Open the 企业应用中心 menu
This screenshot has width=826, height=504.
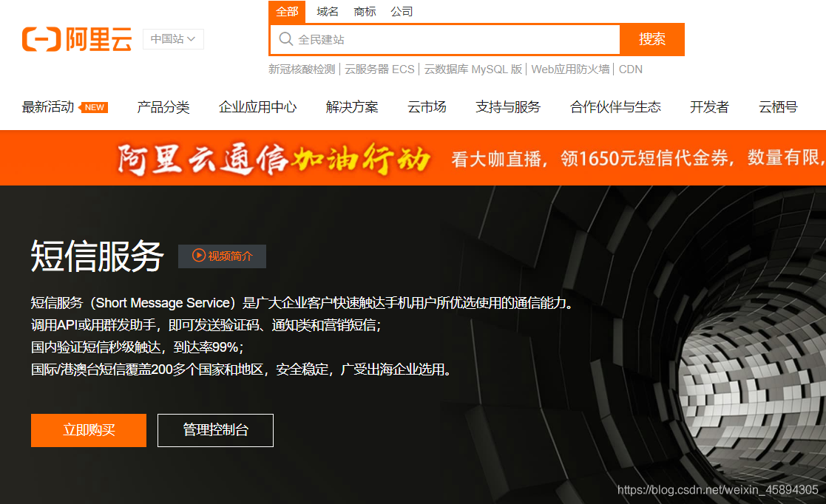click(x=257, y=107)
